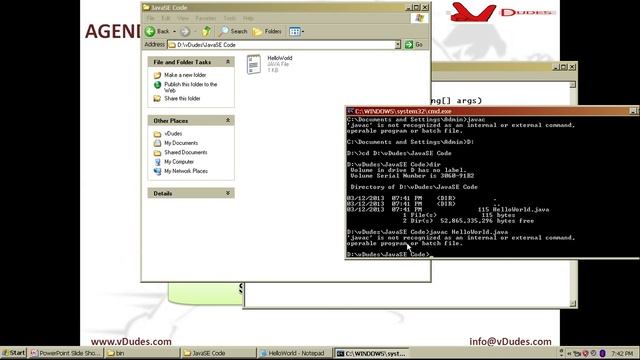Viewport: 640px width, 360px height.
Task: Collapse the File and Folder Tasks panel
Action: (228, 62)
